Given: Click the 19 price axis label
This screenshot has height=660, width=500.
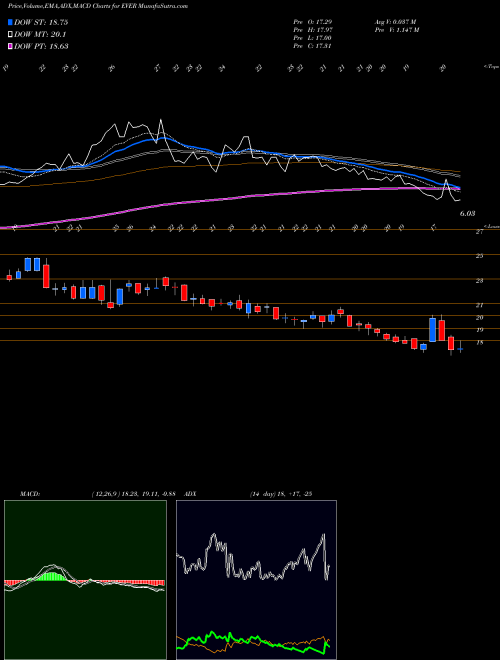Looking at the screenshot, I should point(479,330).
